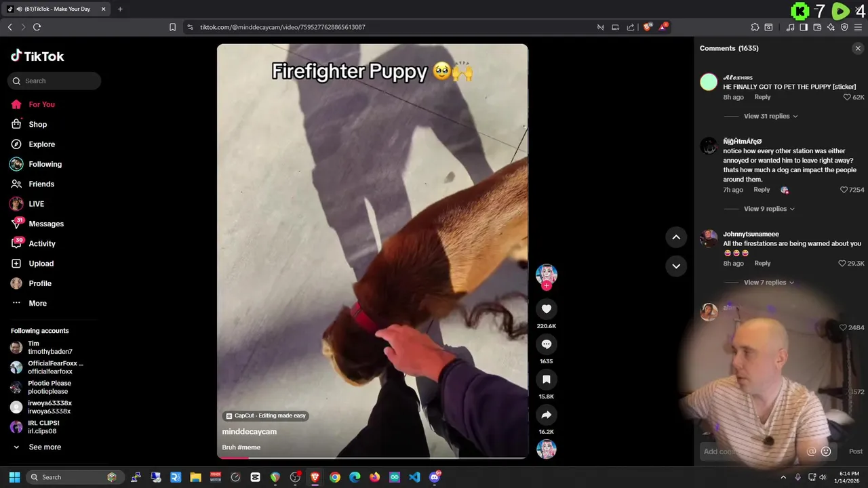
Task: Select the Friends menu item
Action: (41, 184)
